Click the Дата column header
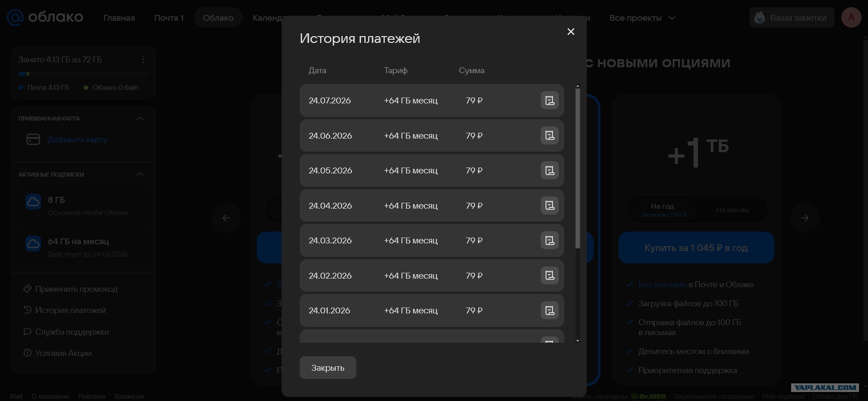The height and width of the screenshot is (401, 868). 317,70
